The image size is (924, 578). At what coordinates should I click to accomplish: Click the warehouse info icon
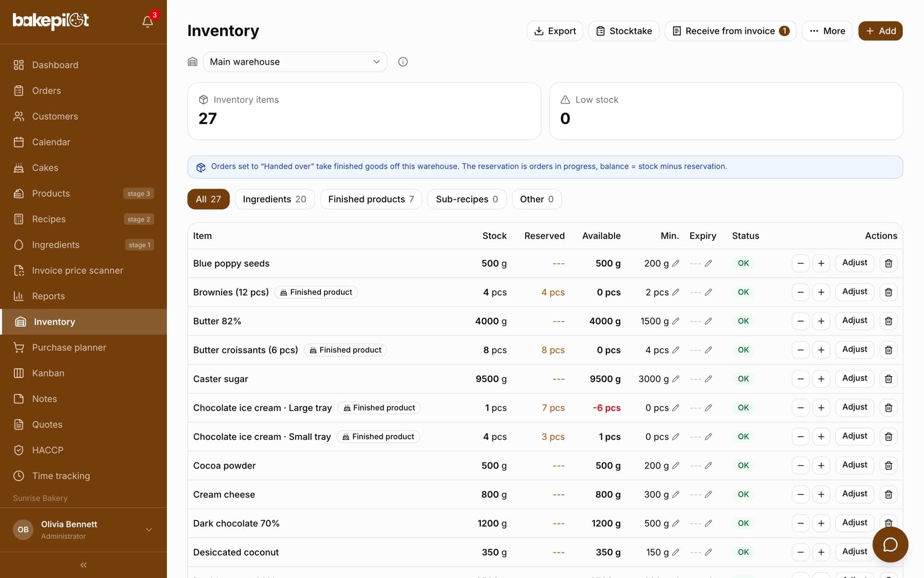coord(403,62)
